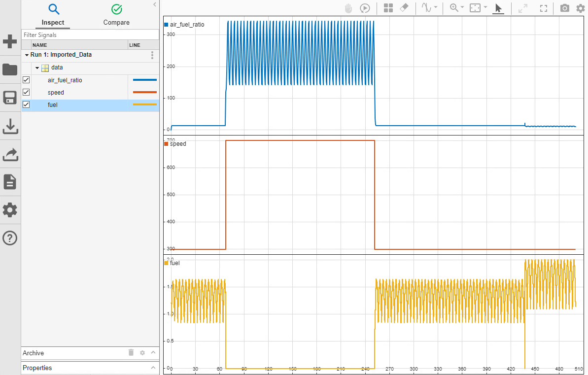Uncheck the fuel signal checkbox

26,104
